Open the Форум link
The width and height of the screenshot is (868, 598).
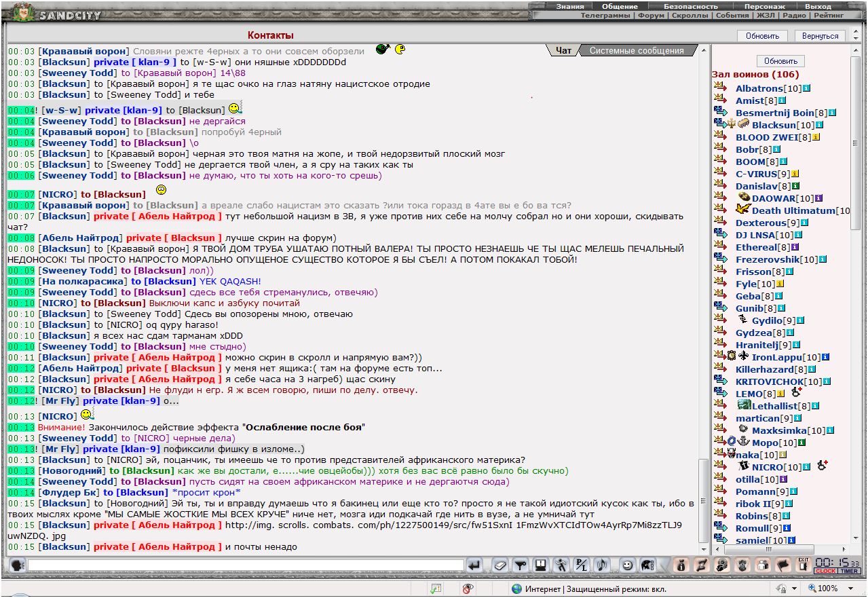point(652,15)
